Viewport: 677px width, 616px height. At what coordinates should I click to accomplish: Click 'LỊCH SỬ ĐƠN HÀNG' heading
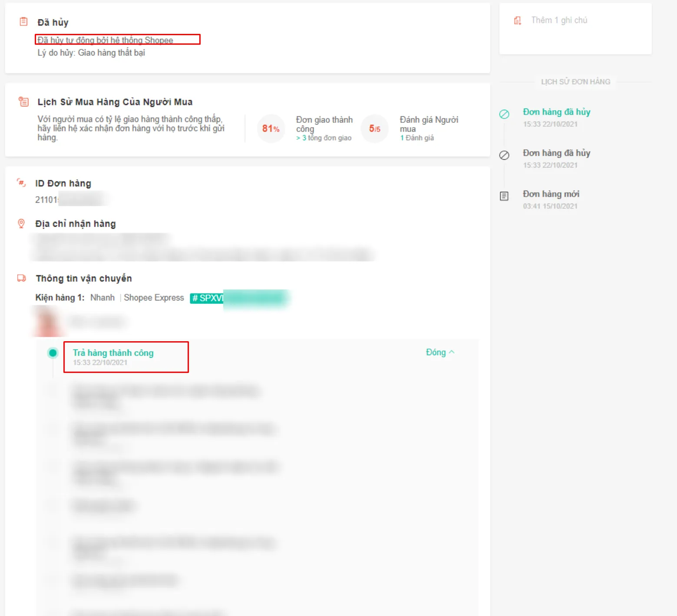tap(575, 82)
